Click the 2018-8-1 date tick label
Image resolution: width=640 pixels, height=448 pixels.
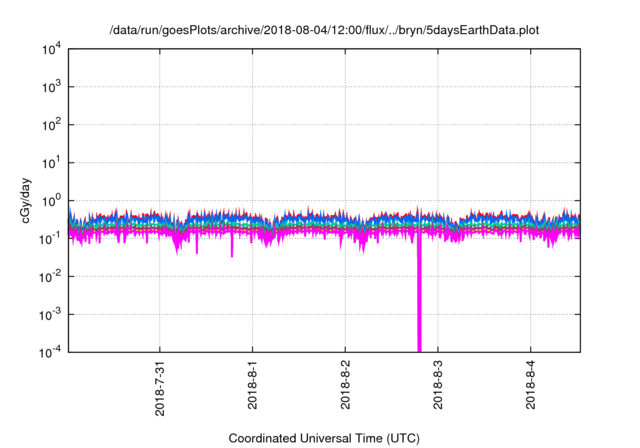[x=252, y=385]
